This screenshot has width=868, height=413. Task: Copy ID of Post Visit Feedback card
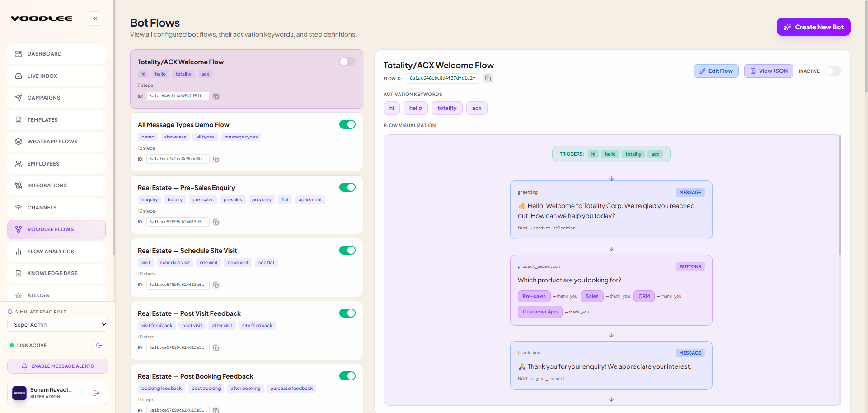click(216, 348)
